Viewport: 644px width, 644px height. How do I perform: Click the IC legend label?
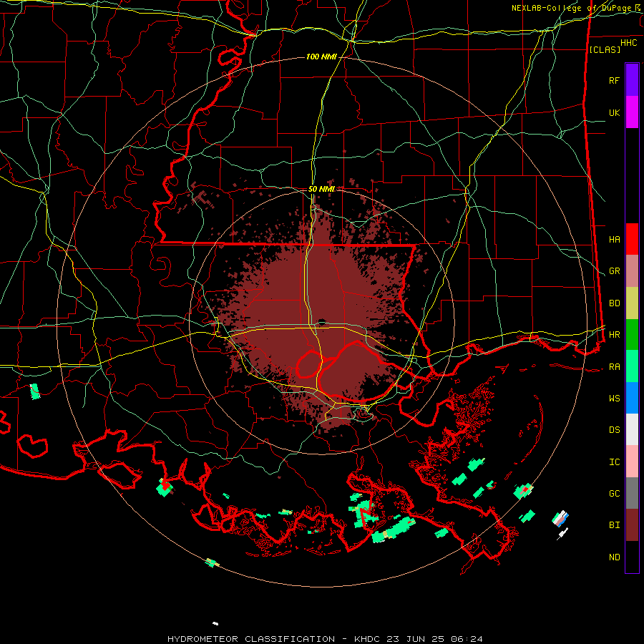pos(614,462)
